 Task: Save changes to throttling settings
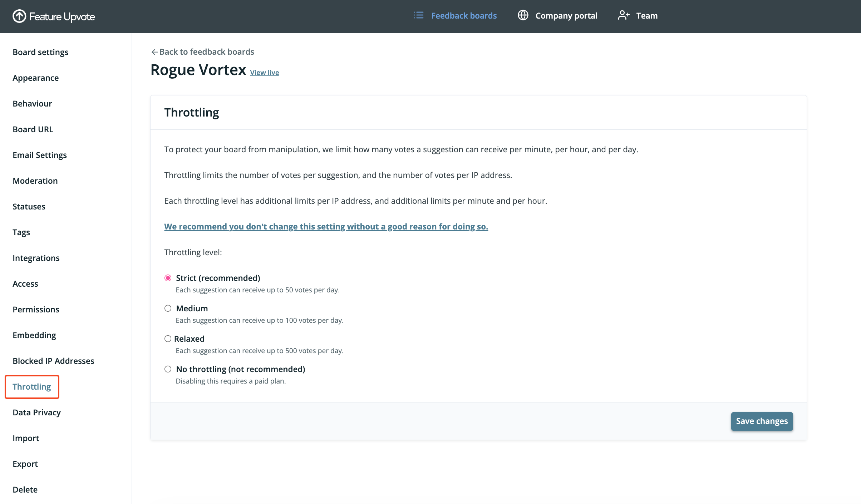(x=762, y=421)
